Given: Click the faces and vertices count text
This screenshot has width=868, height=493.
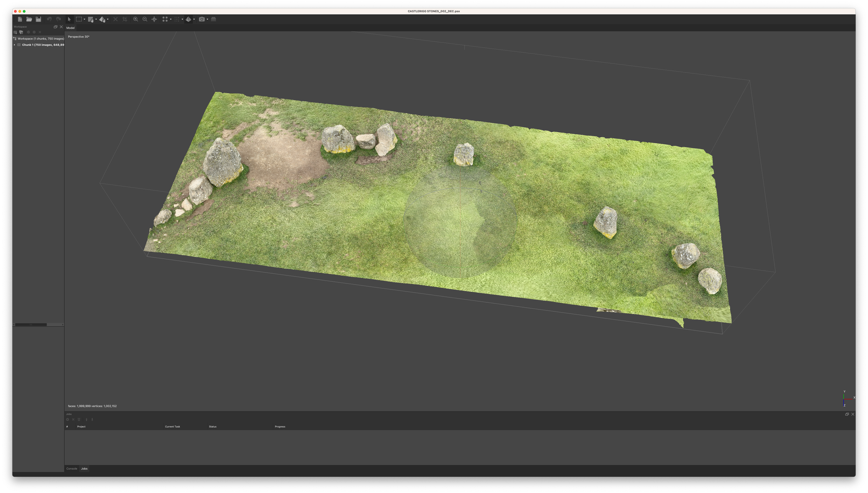Looking at the screenshot, I should 92,406.
